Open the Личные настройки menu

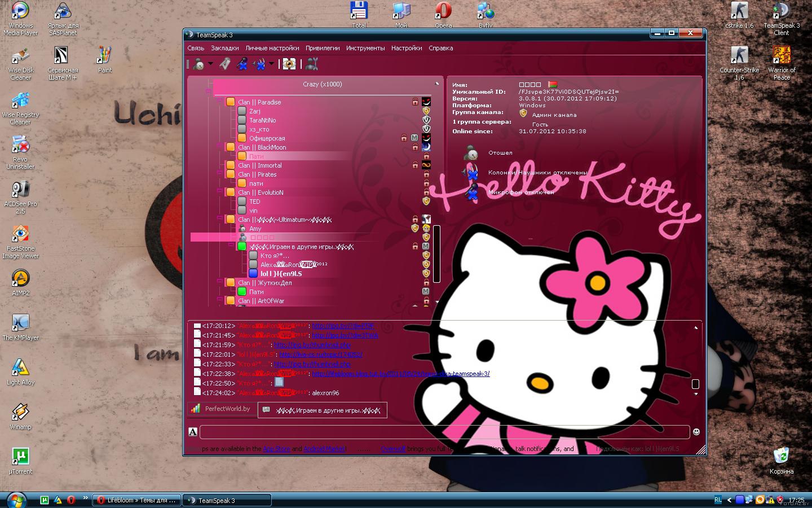272,49
